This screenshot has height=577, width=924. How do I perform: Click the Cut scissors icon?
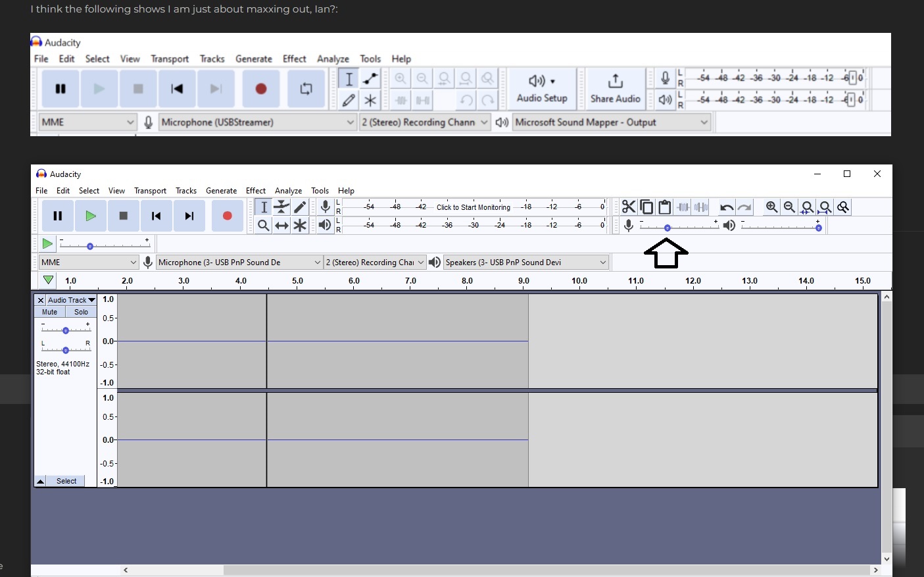click(x=629, y=207)
